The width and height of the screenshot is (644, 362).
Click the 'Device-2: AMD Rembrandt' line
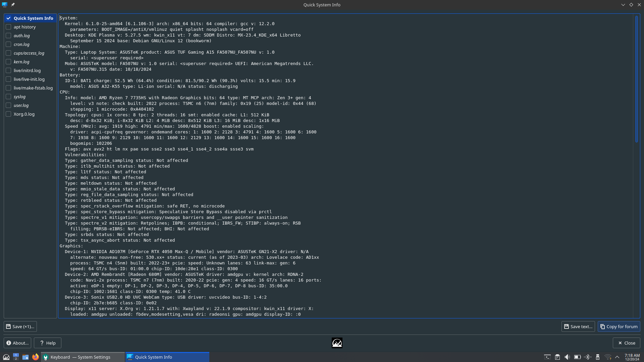[184, 275]
